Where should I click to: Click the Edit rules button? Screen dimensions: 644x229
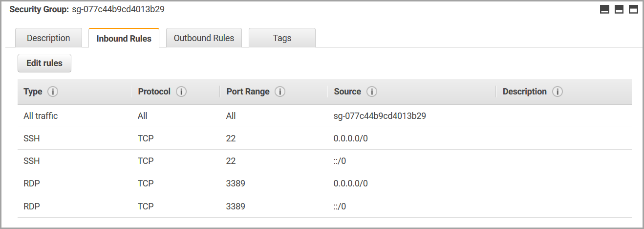pos(44,63)
